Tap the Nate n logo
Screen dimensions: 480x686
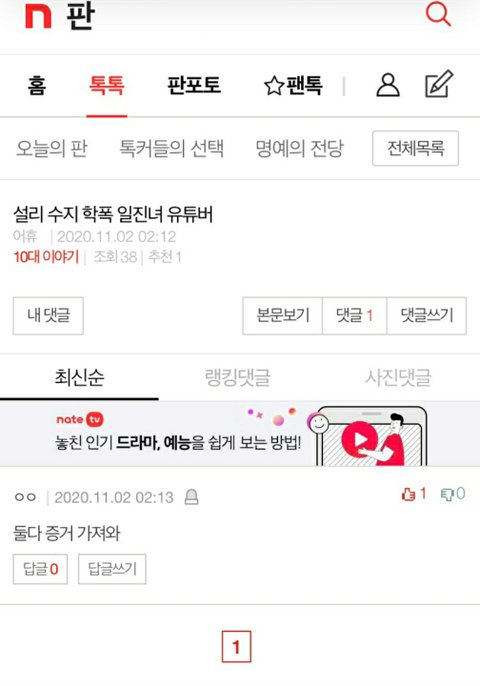[x=39, y=17]
